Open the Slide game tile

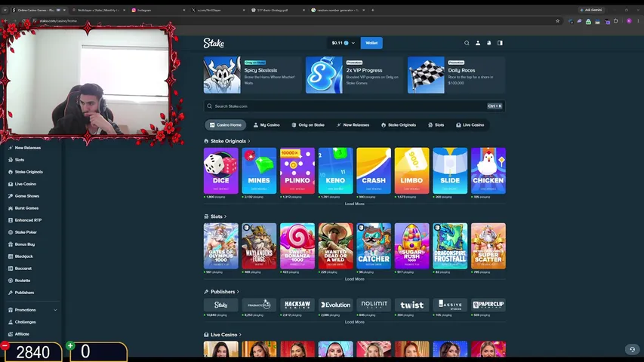pos(450,170)
